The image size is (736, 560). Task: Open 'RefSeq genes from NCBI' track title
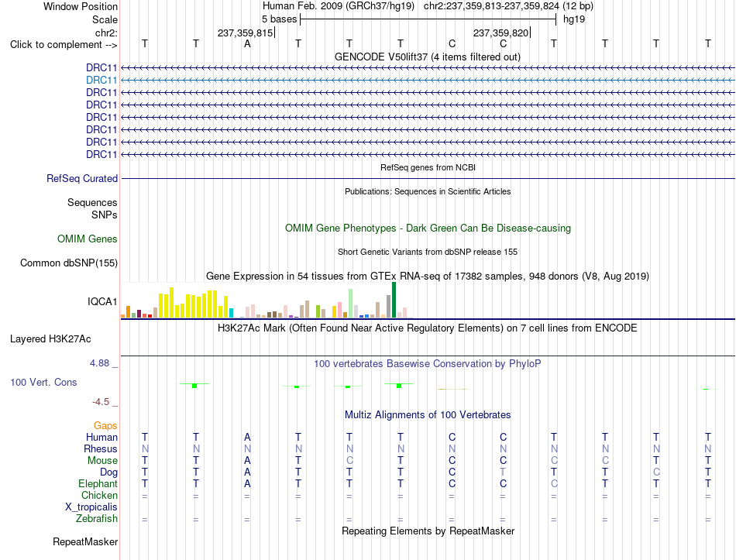428,167
